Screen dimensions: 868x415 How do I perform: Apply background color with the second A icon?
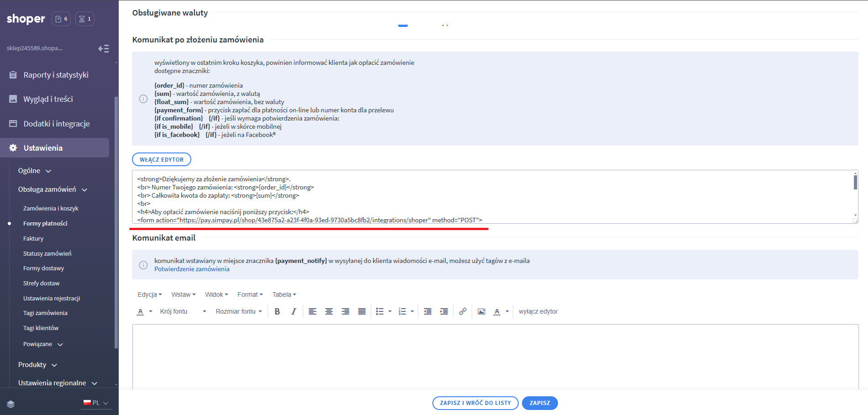click(x=497, y=311)
